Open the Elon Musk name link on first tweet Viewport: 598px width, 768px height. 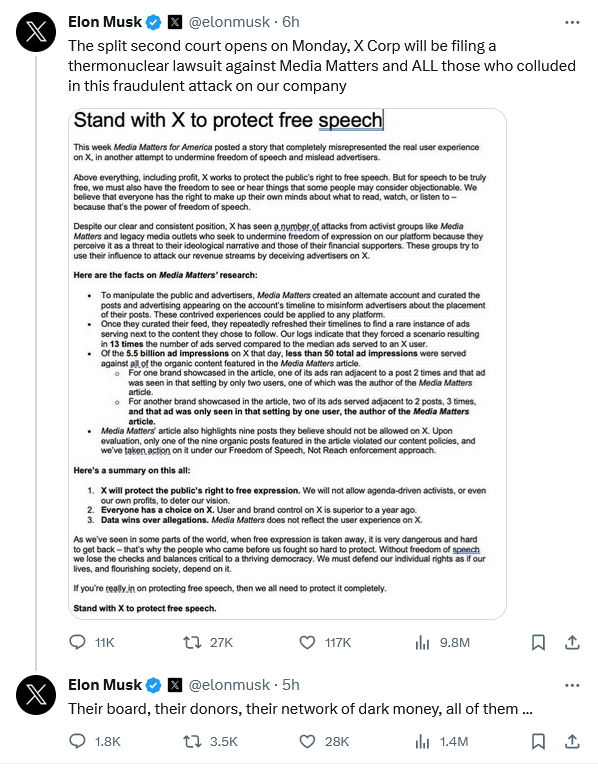pyautogui.click(x=105, y=22)
